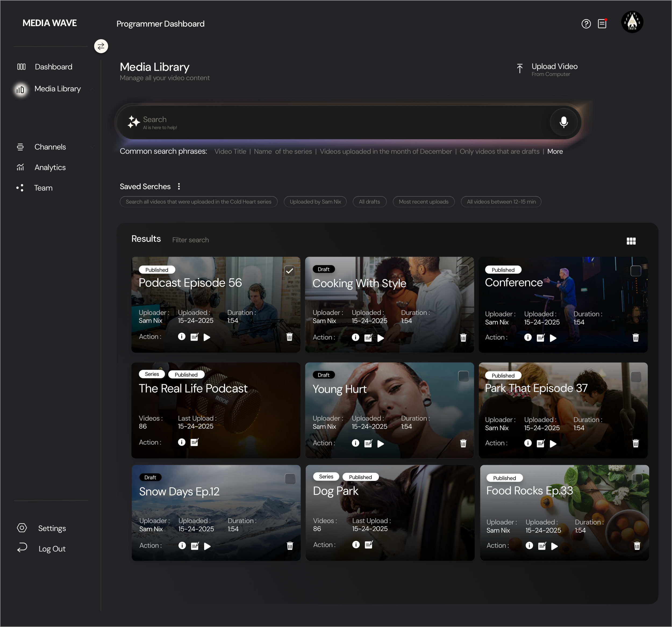The width and height of the screenshot is (672, 627).
Task: Open the help question mark icon
Action: pyautogui.click(x=586, y=24)
